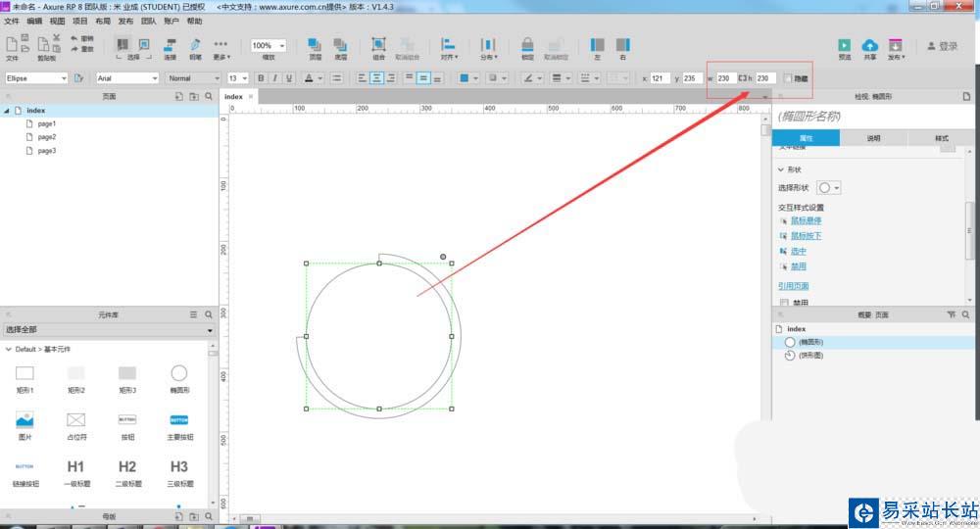Click the Group (组合) icon
This screenshot has height=529, width=980.
378,44
